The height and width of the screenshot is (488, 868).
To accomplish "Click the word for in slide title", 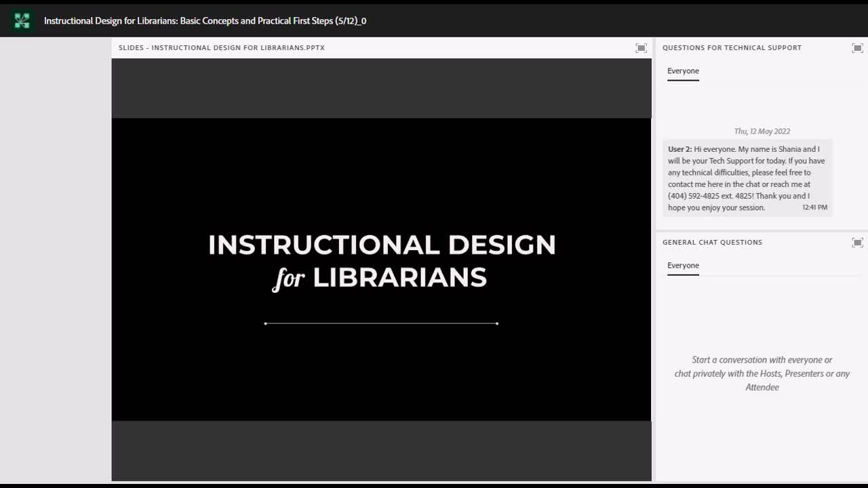I will point(289,278).
